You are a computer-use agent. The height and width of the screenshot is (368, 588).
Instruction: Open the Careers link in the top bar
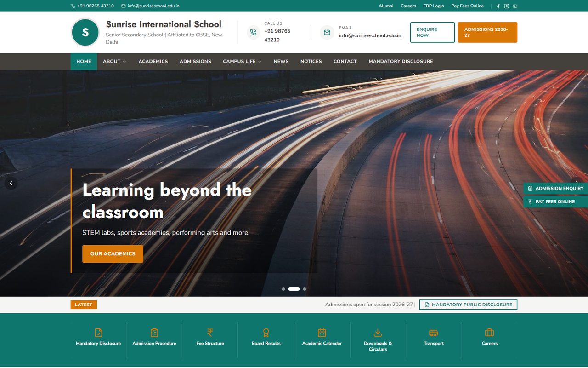408,6
